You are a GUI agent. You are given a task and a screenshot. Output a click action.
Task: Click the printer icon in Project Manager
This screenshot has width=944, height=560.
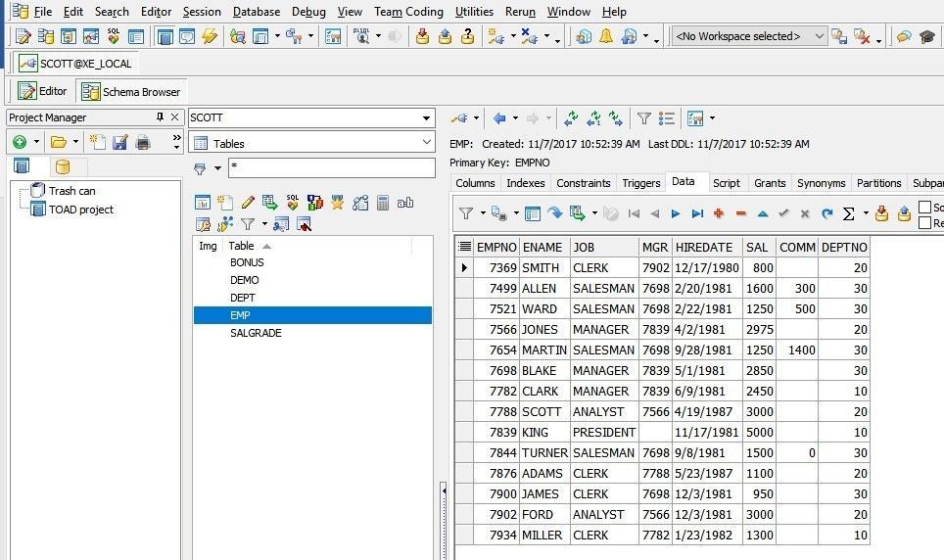[x=143, y=142]
